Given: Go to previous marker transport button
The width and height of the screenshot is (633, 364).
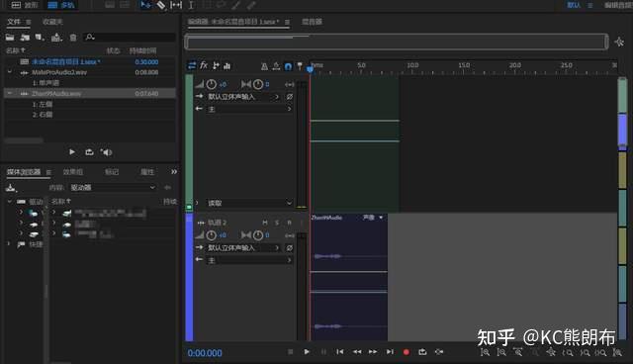Looking at the screenshot, I should click(x=340, y=352).
